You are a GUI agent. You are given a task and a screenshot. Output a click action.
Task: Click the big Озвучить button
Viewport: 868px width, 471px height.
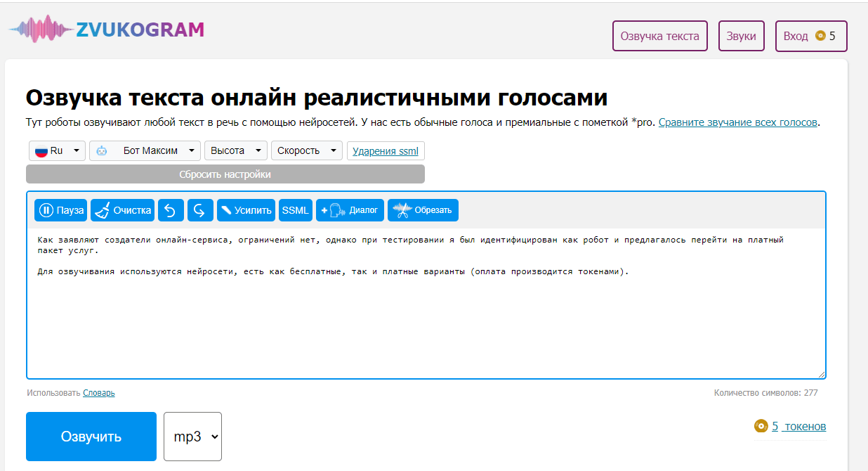[91, 437]
